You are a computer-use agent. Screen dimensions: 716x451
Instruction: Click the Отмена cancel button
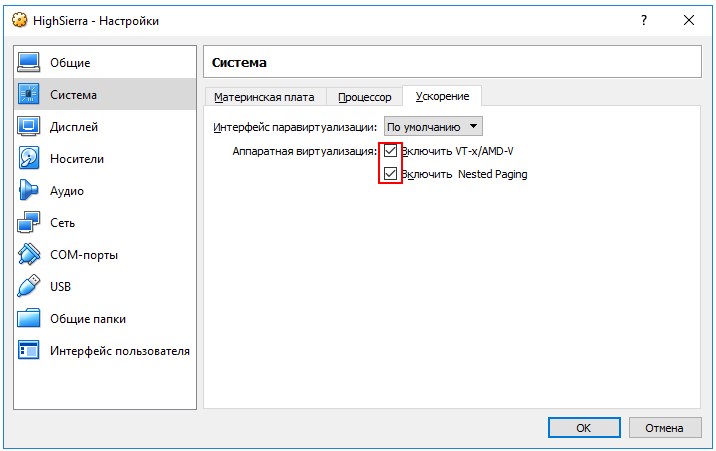pyautogui.click(x=664, y=427)
